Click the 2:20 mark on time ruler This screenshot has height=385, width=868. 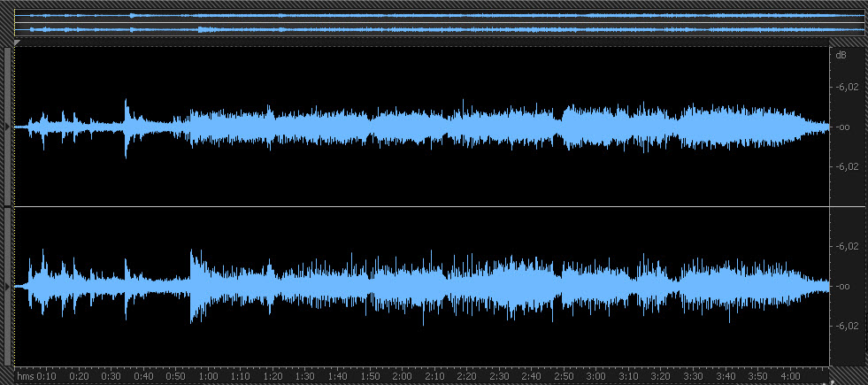pos(467,376)
